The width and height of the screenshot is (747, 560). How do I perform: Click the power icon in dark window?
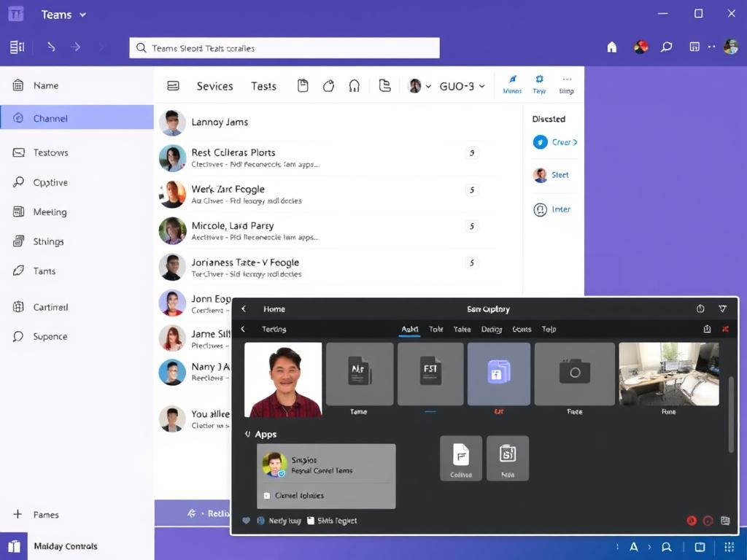tap(700, 308)
